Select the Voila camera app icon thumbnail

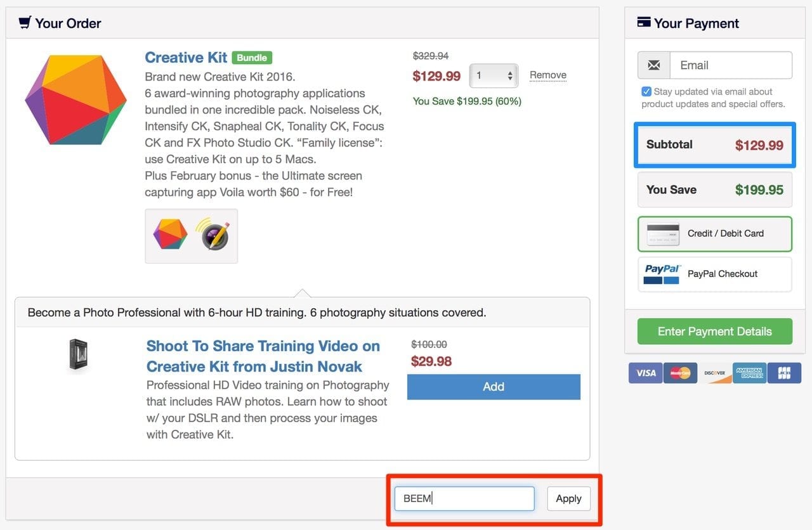coord(212,235)
